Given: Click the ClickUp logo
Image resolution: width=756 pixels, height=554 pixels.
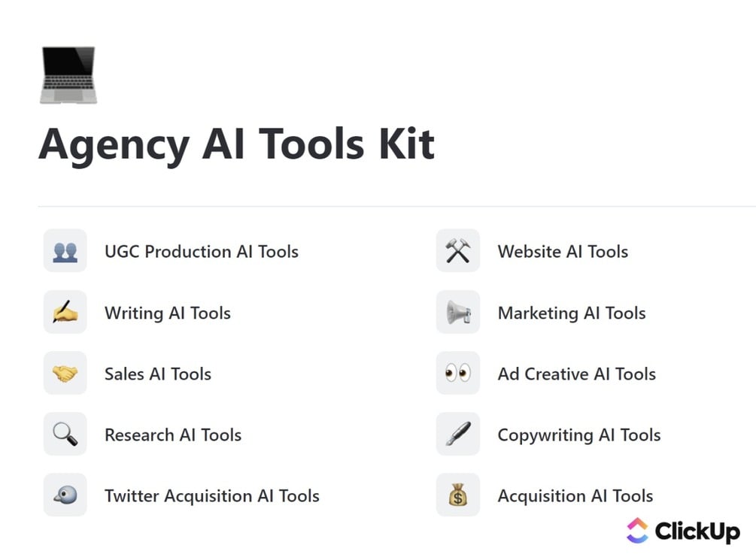Looking at the screenshot, I should pos(683,531).
